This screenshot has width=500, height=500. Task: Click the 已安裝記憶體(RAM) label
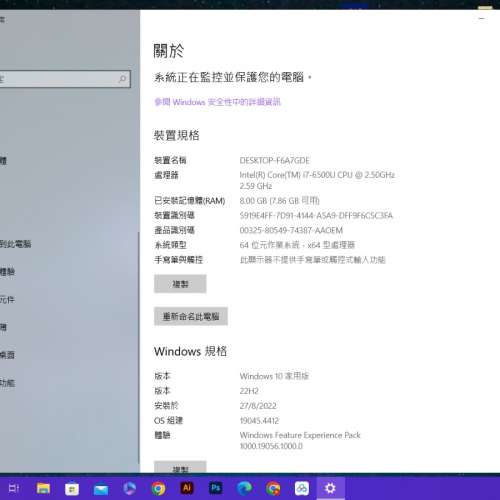[189, 201]
